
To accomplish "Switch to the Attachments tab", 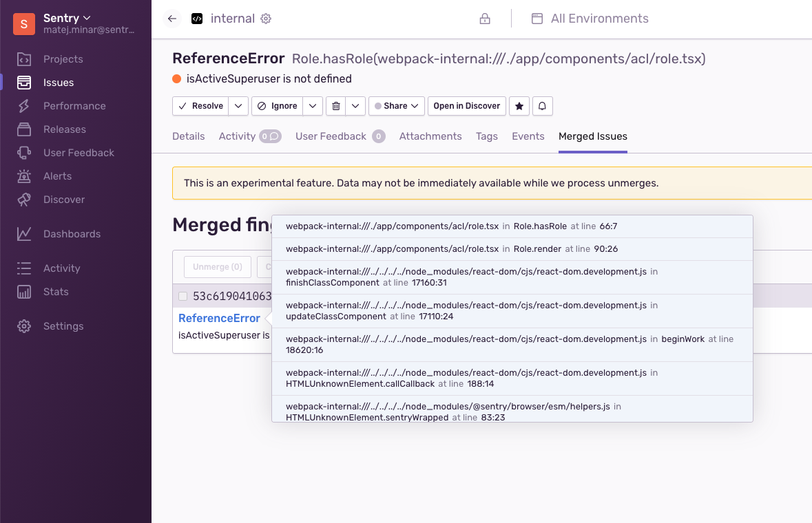I will (x=430, y=136).
